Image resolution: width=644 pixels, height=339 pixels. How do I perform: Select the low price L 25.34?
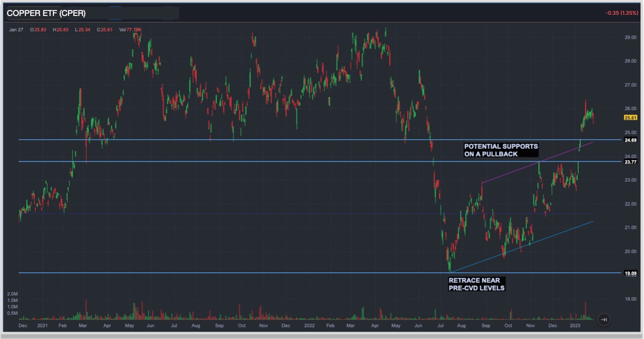click(83, 30)
